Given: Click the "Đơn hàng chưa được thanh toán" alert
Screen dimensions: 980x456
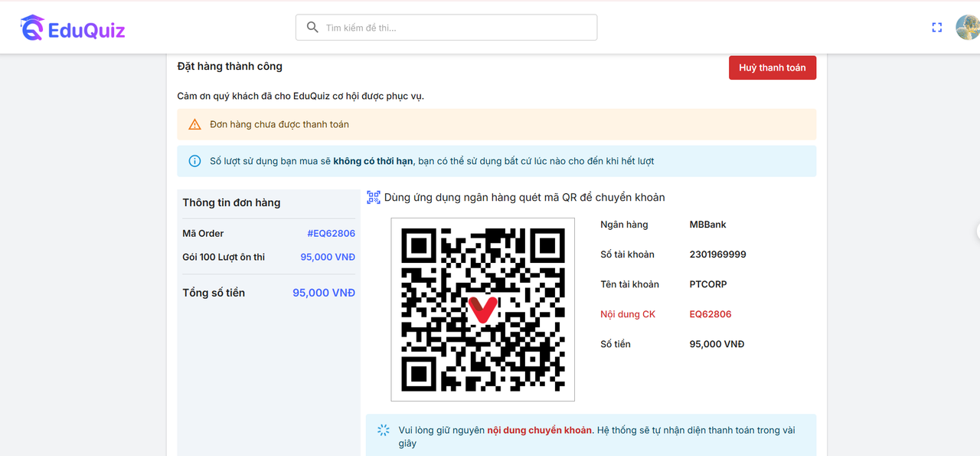Looking at the screenshot, I should pos(497,124).
